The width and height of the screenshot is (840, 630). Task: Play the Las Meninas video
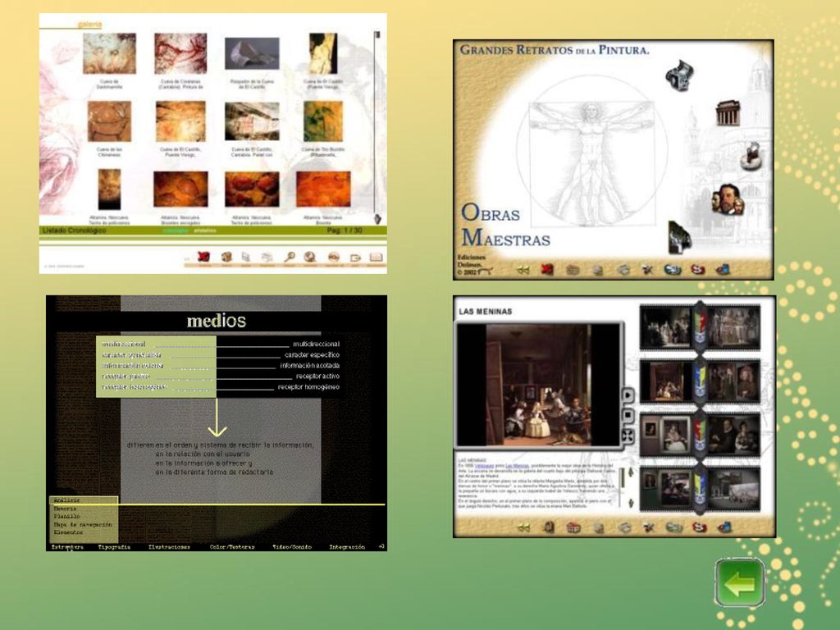628,395
